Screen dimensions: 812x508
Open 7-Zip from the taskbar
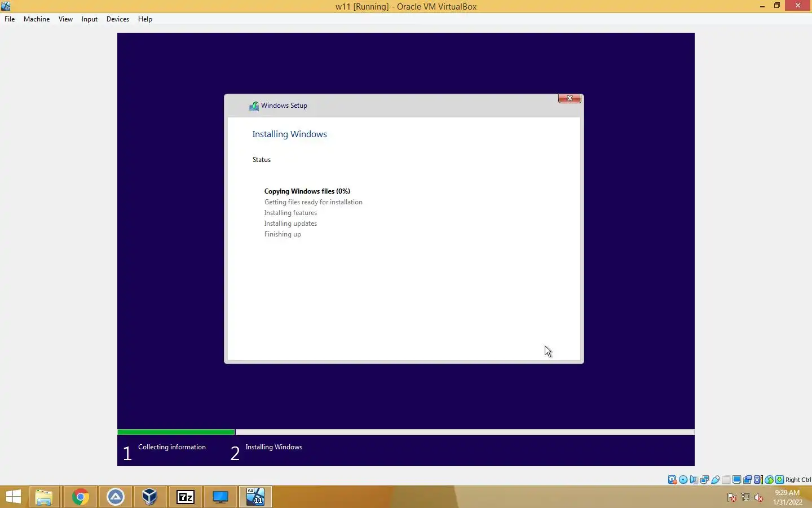186,497
